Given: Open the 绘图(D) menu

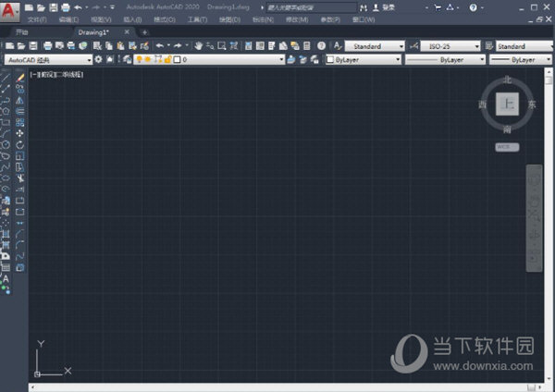Looking at the screenshot, I should (229, 19).
